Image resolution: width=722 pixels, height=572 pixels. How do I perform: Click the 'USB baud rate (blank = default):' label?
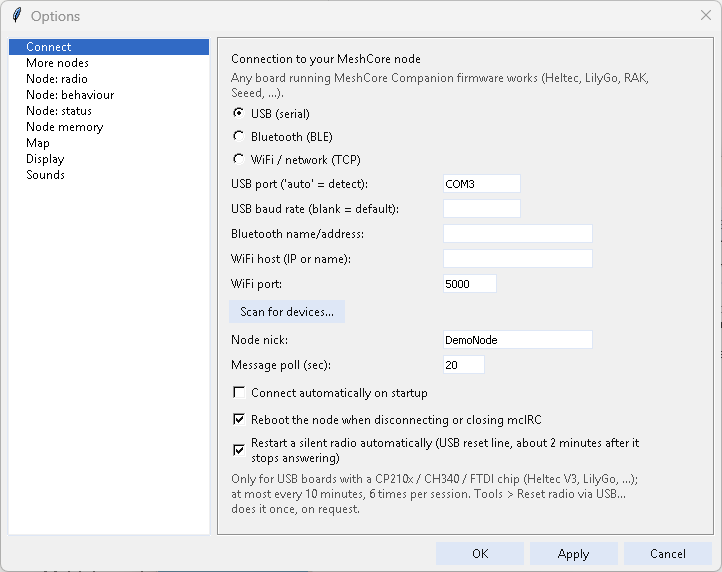[315, 209]
